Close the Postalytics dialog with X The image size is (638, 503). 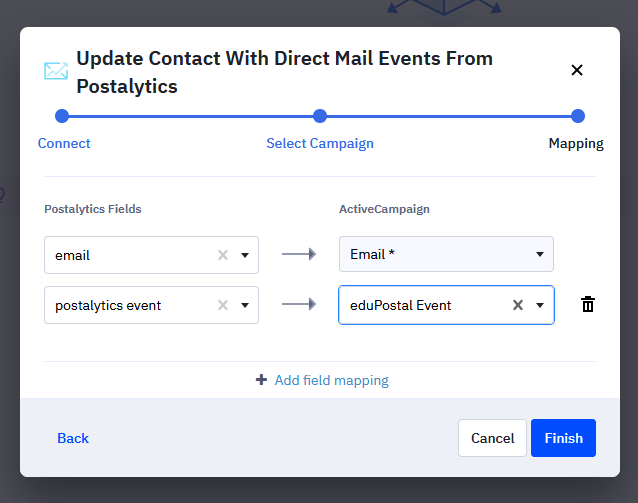(x=577, y=70)
